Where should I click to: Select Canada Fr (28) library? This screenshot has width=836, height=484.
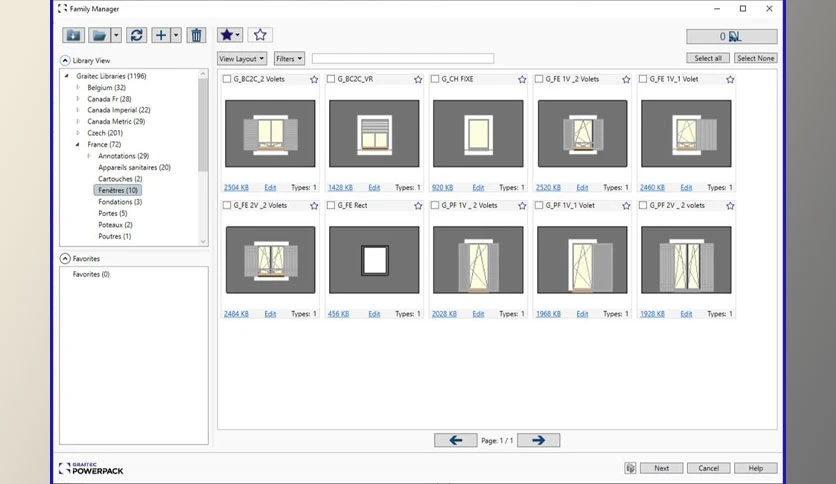coord(109,99)
